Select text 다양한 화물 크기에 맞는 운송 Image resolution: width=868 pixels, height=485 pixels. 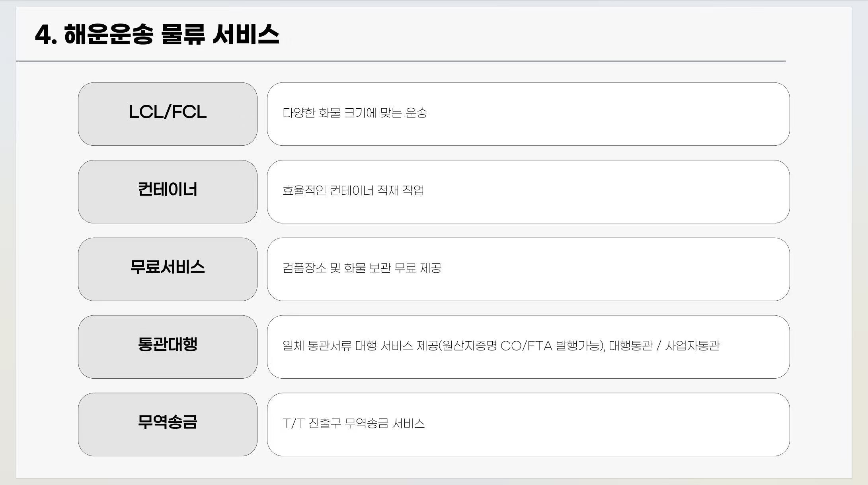coord(355,113)
